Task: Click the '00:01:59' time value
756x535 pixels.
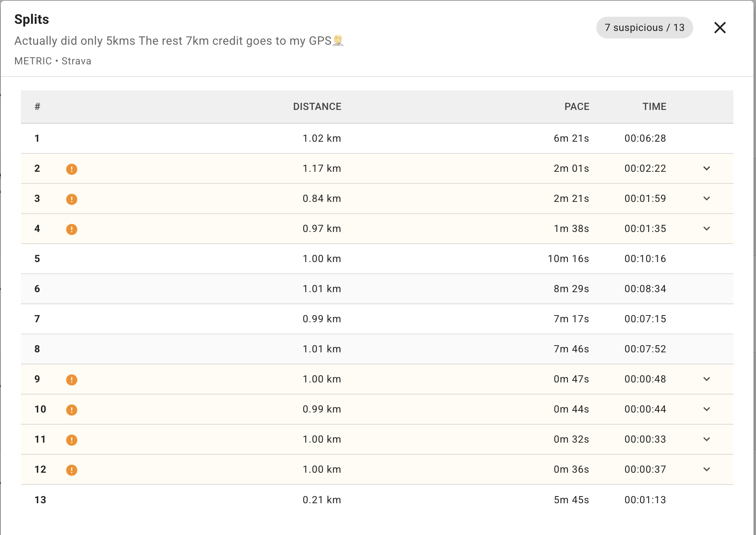Action: [x=645, y=199]
